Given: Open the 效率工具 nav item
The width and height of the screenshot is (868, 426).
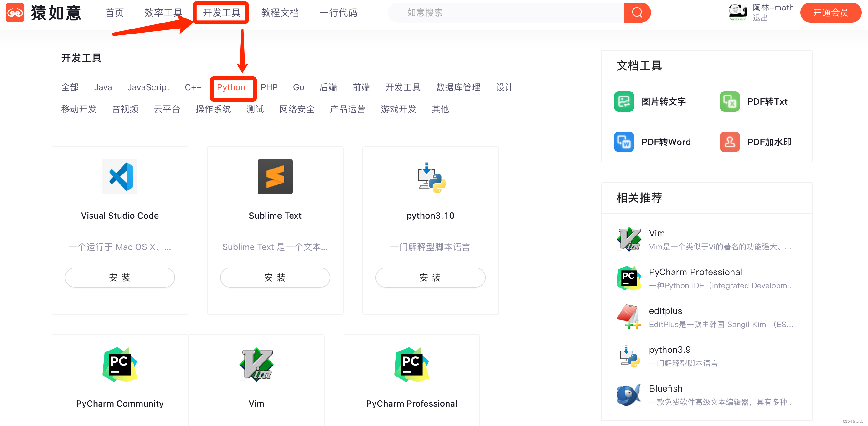Looking at the screenshot, I should (163, 13).
